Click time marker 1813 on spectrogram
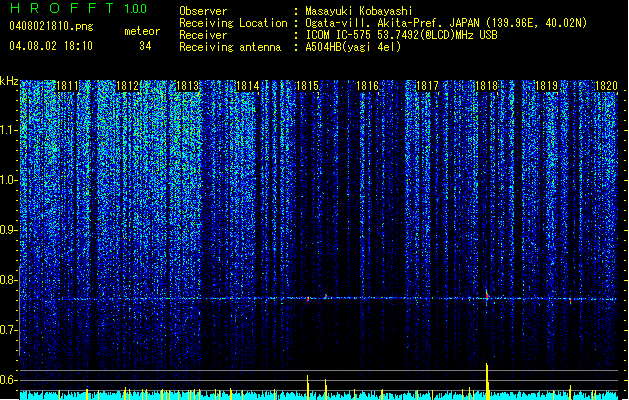The width and height of the screenshot is (629, 400). coord(187,86)
